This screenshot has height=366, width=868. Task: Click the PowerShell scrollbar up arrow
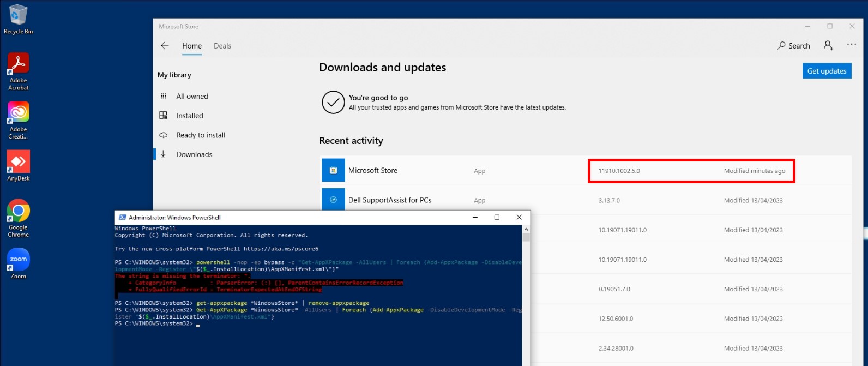pos(526,229)
